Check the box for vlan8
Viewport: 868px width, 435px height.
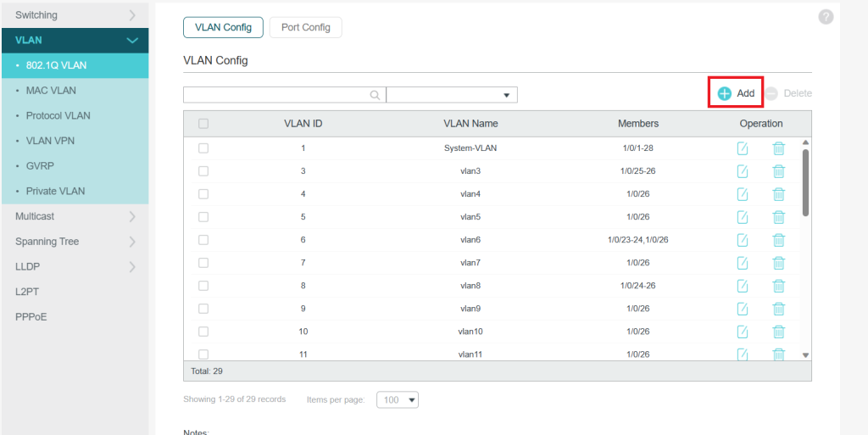coord(203,286)
